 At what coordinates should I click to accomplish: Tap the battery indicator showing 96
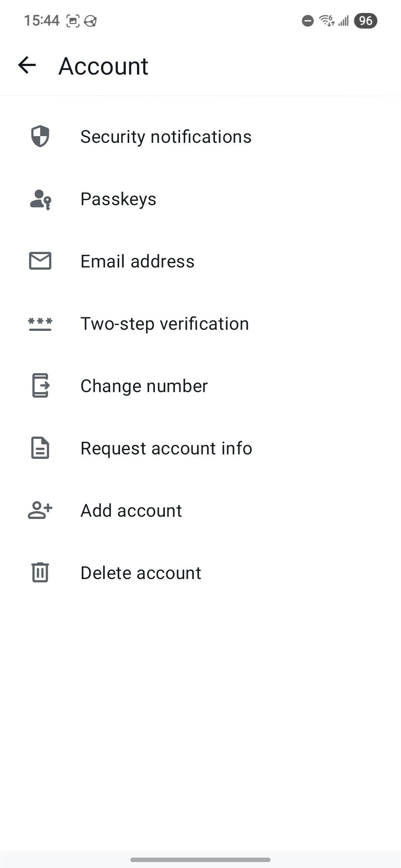point(365,21)
